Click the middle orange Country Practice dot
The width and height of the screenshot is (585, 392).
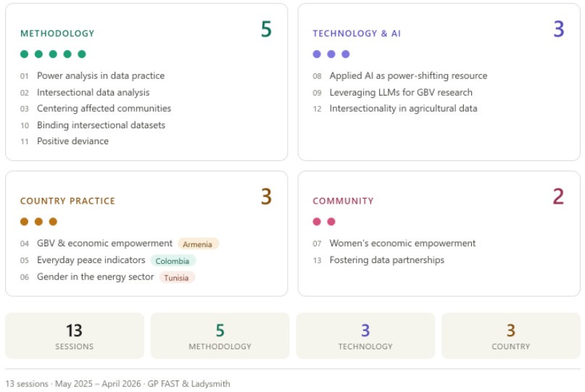pyautogui.click(x=39, y=222)
